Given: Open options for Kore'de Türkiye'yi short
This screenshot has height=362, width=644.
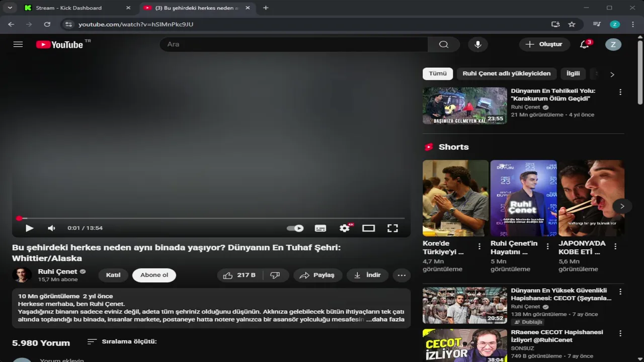Looking at the screenshot, I should click(479, 246).
